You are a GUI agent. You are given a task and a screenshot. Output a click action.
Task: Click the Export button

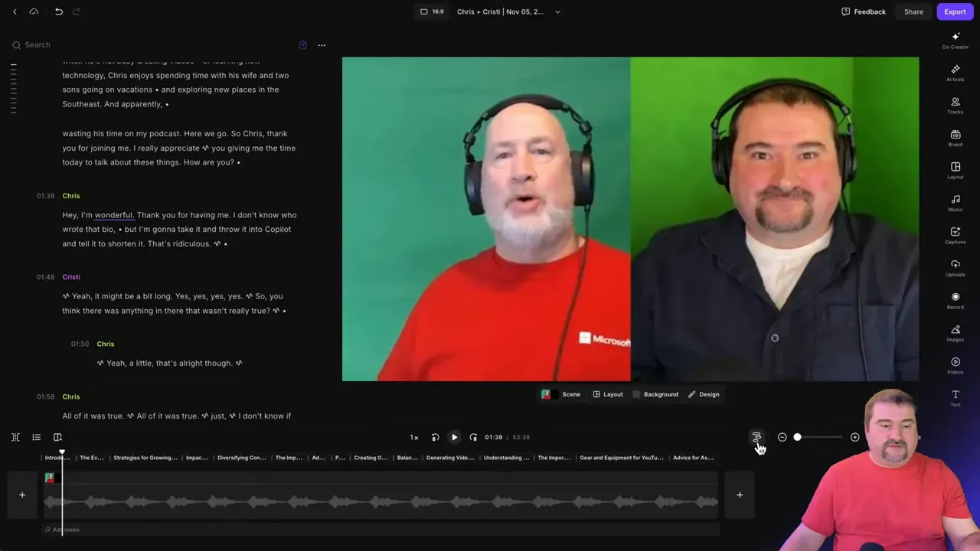(955, 11)
